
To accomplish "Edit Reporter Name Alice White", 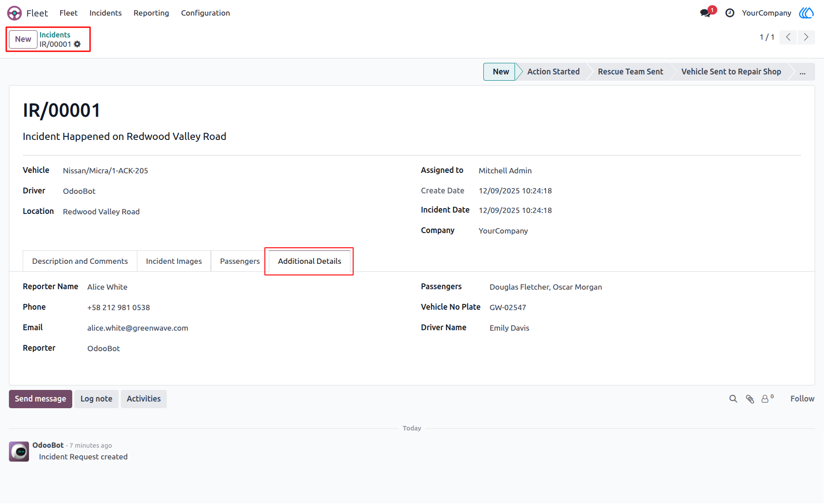I will click(107, 287).
